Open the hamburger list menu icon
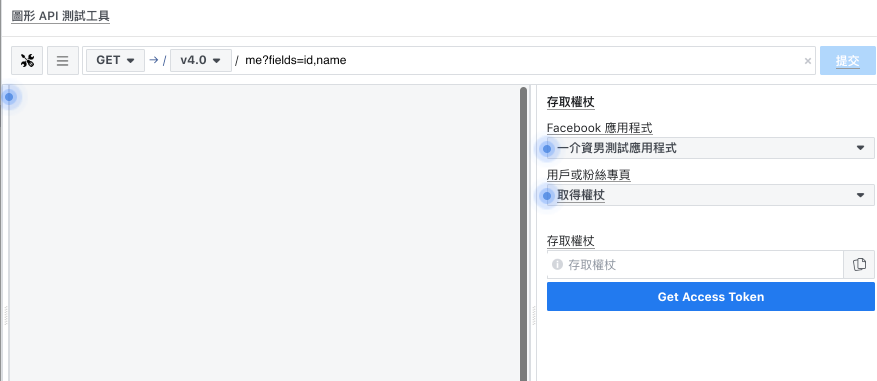The height and width of the screenshot is (381, 877). point(63,60)
